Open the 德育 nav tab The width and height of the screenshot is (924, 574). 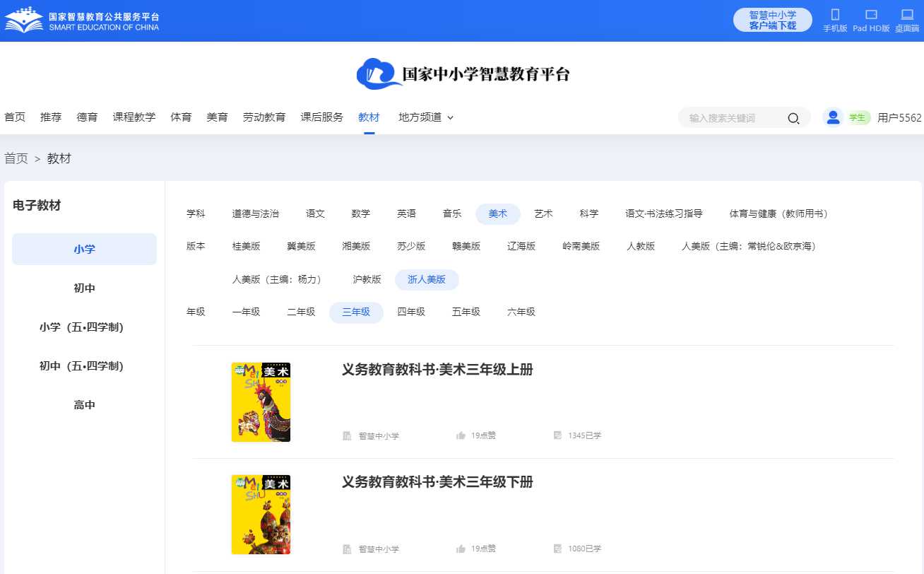click(x=88, y=117)
